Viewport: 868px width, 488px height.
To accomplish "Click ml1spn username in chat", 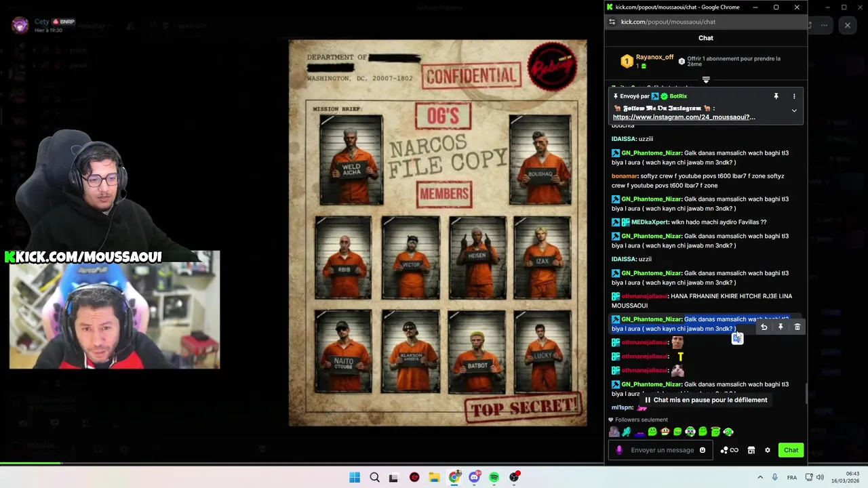I will pyautogui.click(x=622, y=407).
